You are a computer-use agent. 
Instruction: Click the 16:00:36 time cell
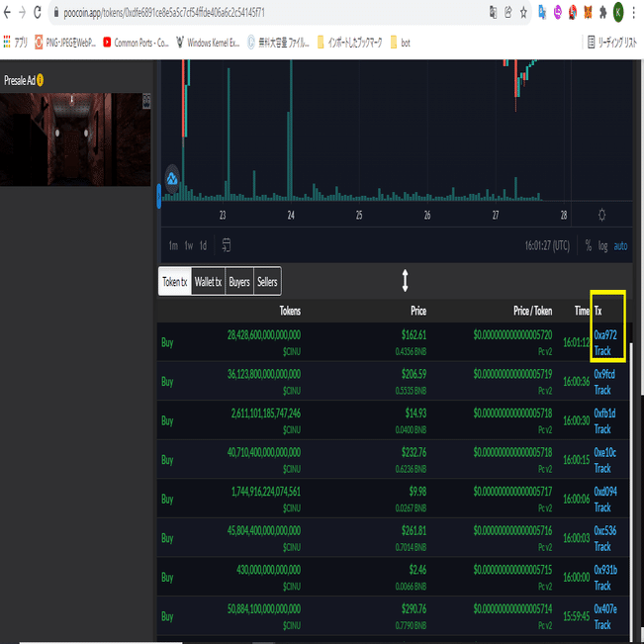point(576,382)
